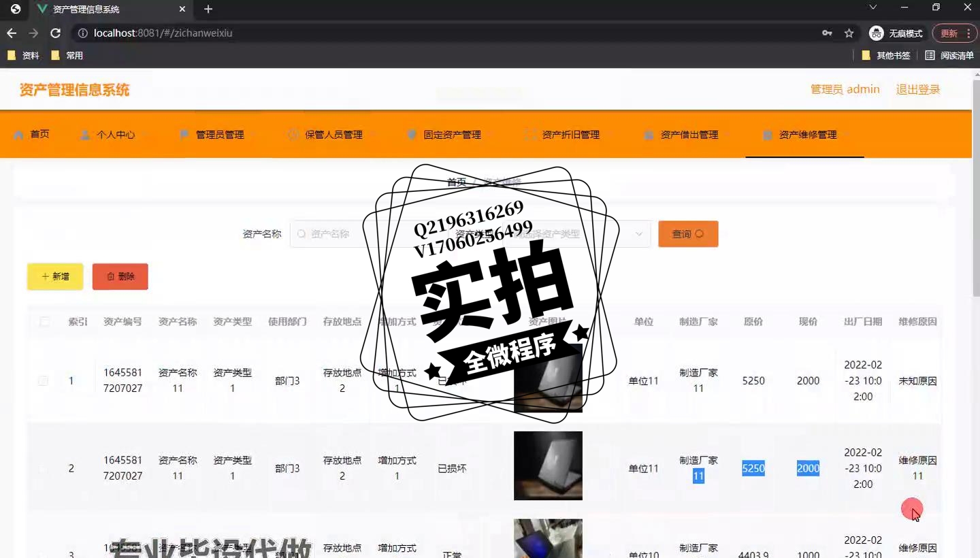
Task: Open the 阅读清单 reading list
Action: (949, 56)
